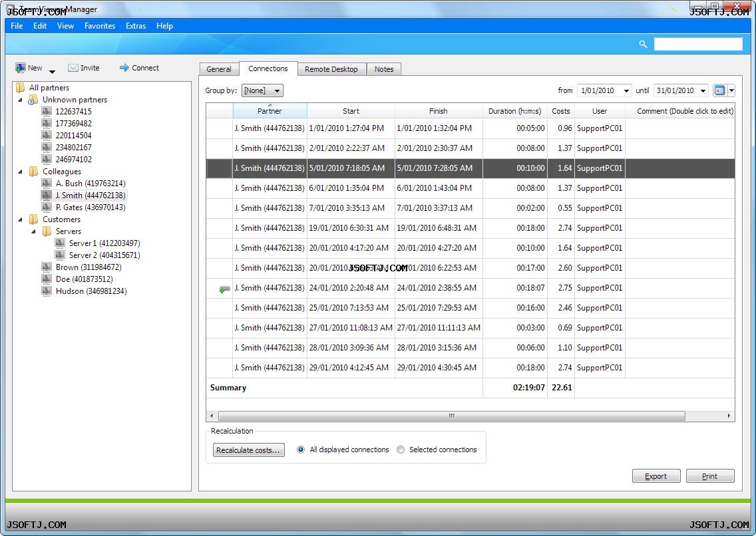Click computer icon next to Server 2
The width and height of the screenshot is (756, 536).
[60, 255]
